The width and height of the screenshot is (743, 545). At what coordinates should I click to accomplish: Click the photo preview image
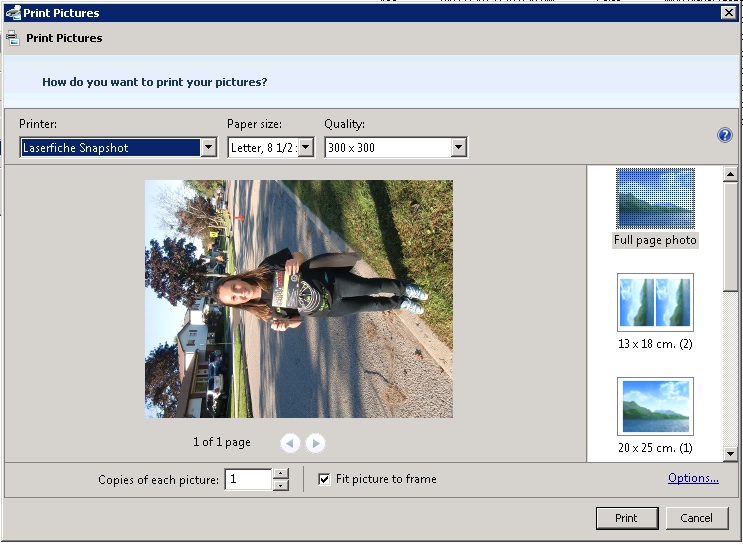click(299, 299)
